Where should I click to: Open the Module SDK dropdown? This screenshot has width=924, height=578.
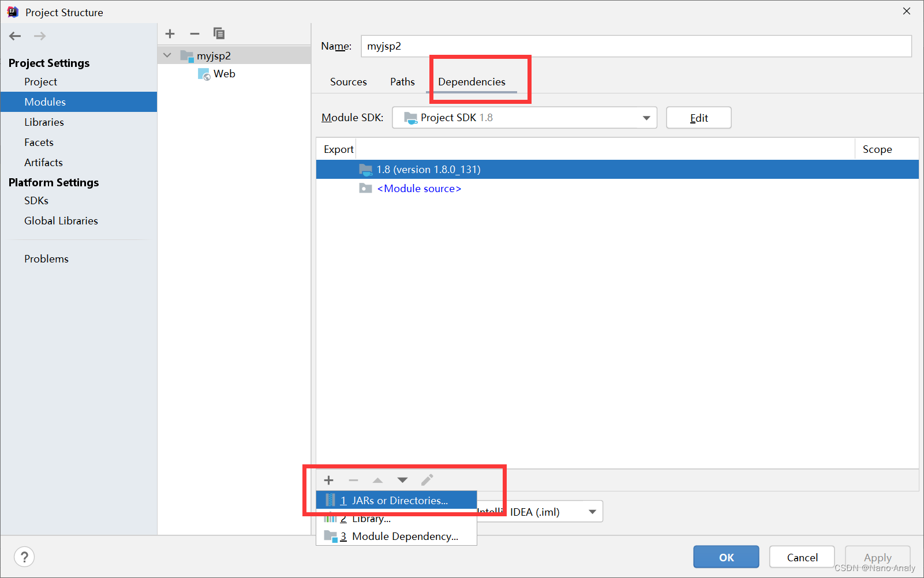[525, 118]
